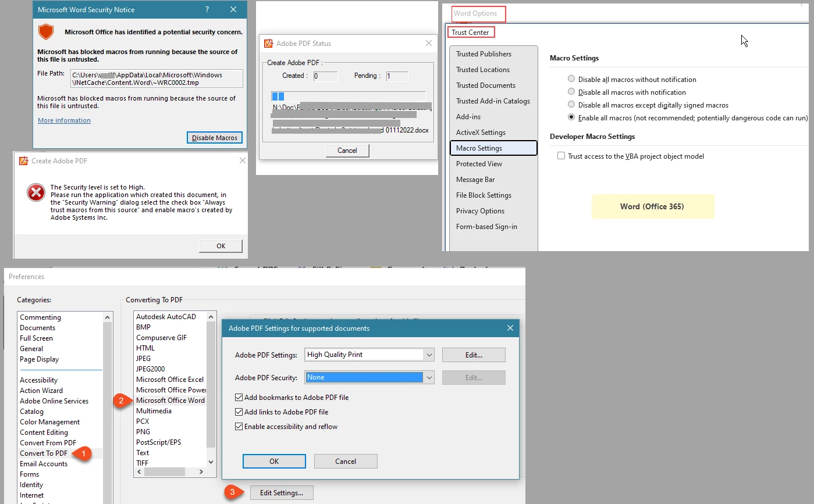Click Cancel in Adobe PDF Settings dialog
This screenshot has width=814, height=504.
346,461
